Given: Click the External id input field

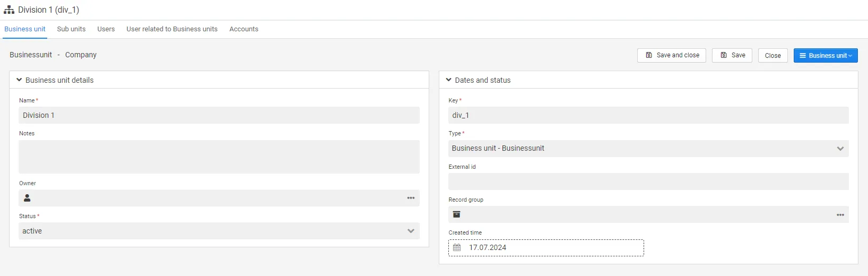Looking at the screenshot, I should (x=648, y=182).
